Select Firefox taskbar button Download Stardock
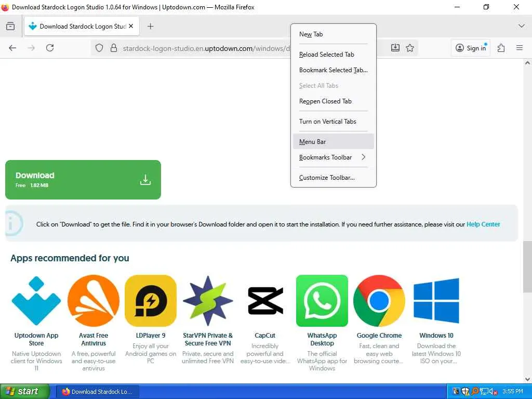The height and width of the screenshot is (399, 532). coord(97,392)
